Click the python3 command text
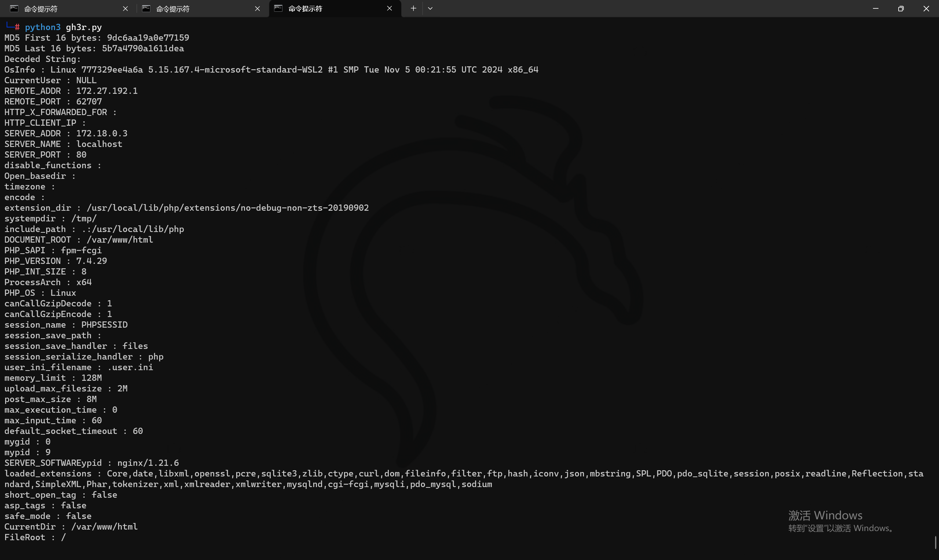The width and height of the screenshot is (939, 560). 42,27
